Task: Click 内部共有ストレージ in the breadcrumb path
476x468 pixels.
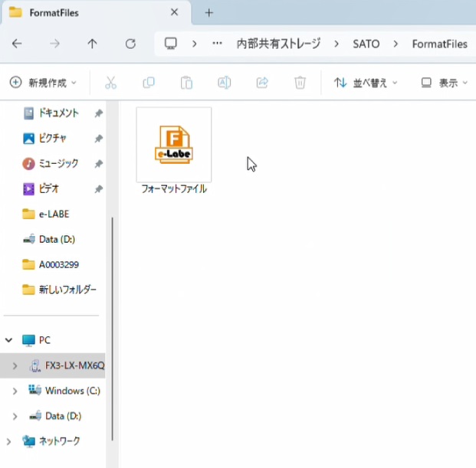Action: pyautogui.click(x=277, y=44)
